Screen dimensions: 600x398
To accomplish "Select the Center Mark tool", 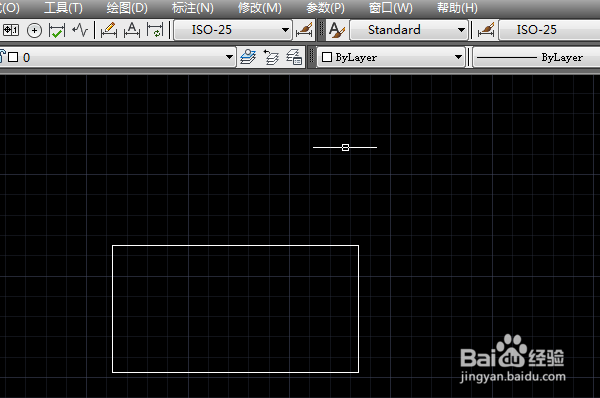I will [x=34, y=30].
